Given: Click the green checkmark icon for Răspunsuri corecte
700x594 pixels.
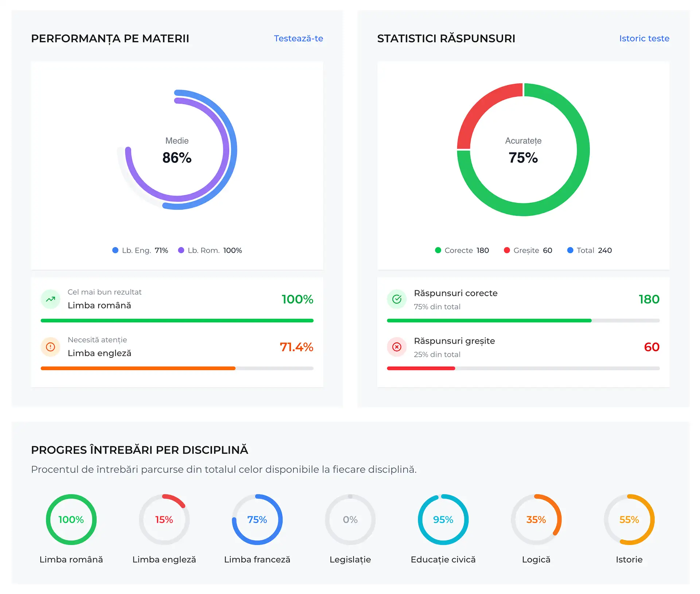Looking at the screenshot, I should coord(397,299).
